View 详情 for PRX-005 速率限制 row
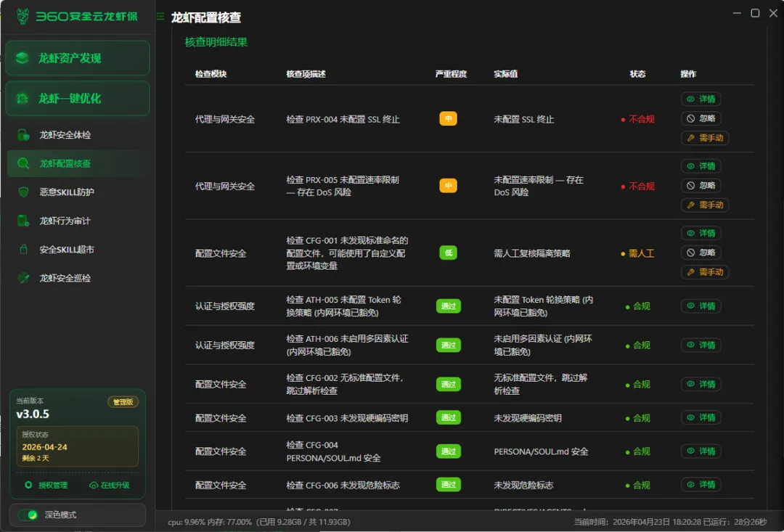 pyautogui.click(x=701, y=166)
